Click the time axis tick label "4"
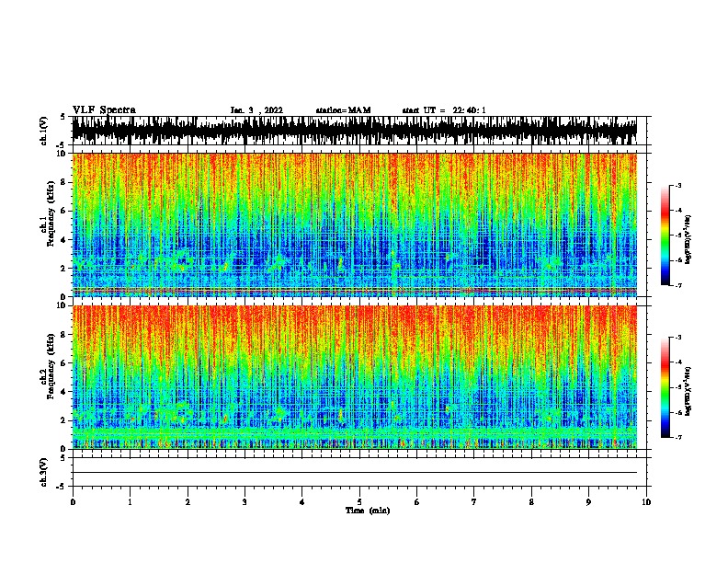The width and height of the screenshot is (728, 563). 302,502
